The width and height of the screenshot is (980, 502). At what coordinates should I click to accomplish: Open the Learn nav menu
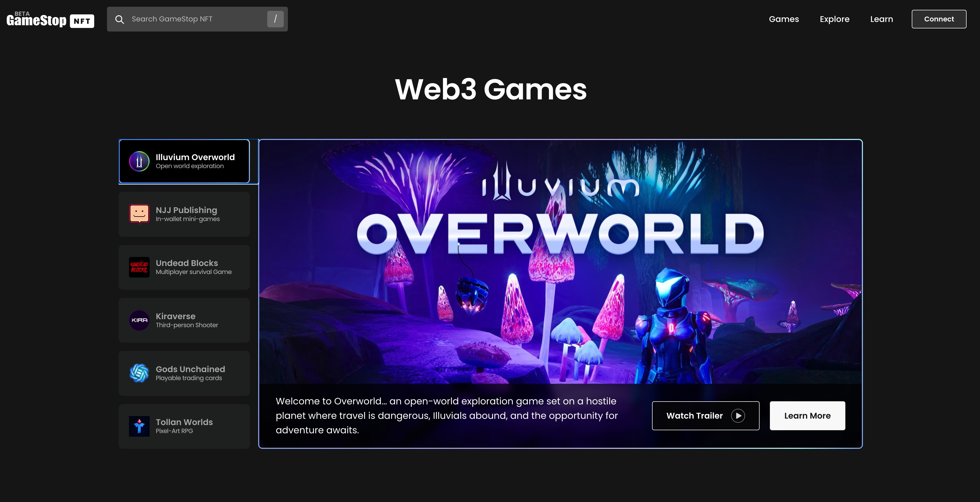pyautogui.click(x=882, y=19)
